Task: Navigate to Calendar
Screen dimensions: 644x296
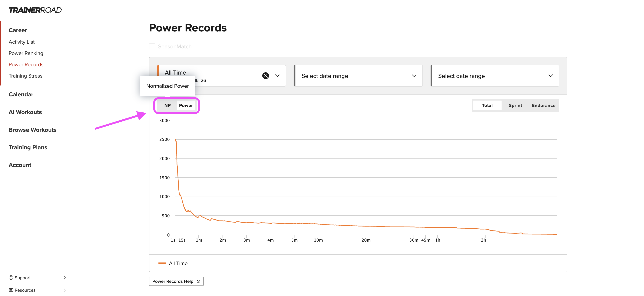Action: pos(21,94)
